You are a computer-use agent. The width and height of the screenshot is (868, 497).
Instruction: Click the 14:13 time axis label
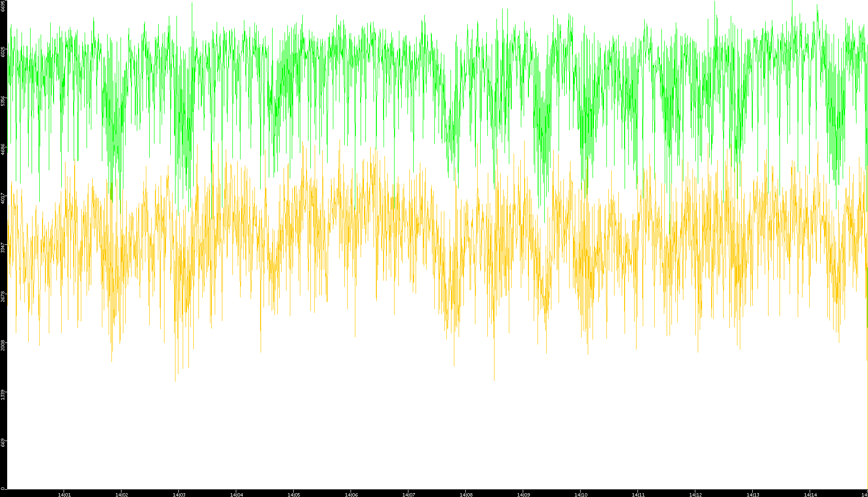point(753,495)
